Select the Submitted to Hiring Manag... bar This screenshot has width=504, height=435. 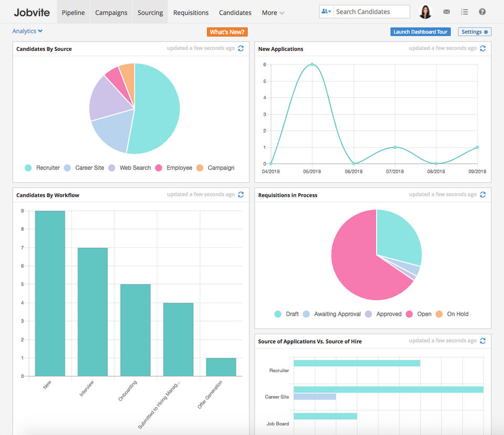tap(178, 339)
